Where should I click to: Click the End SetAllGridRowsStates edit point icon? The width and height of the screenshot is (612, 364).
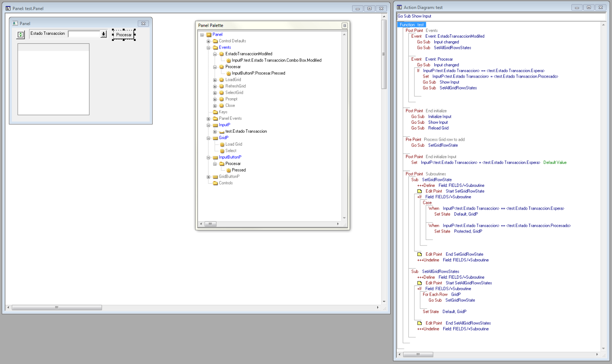point(420,323)
